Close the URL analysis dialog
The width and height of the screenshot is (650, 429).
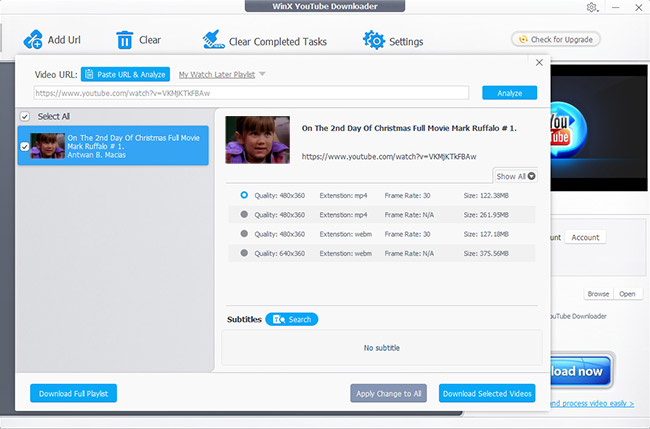click(539, 63)
